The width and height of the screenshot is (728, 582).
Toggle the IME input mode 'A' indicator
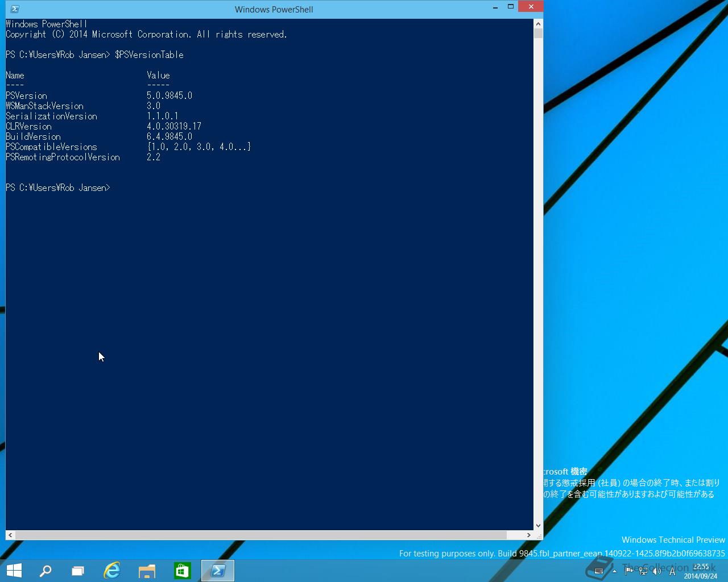tap(672, 571)
